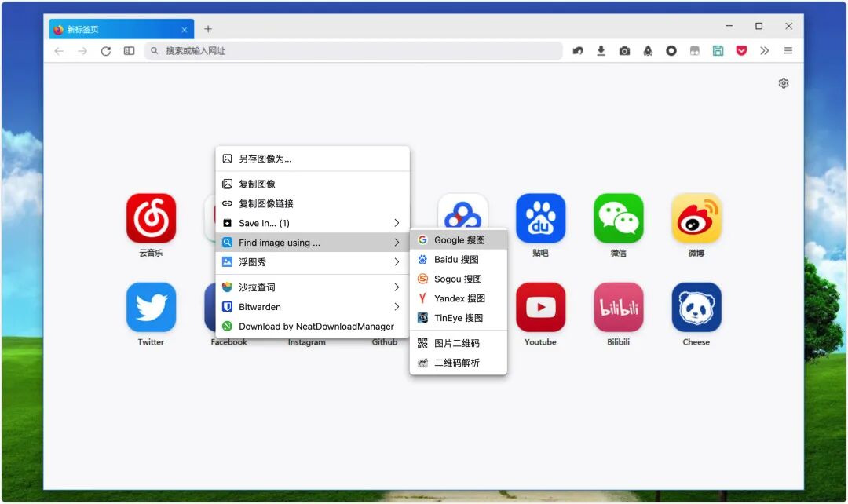Click the grey tabs extension icon

coord(694,51)
